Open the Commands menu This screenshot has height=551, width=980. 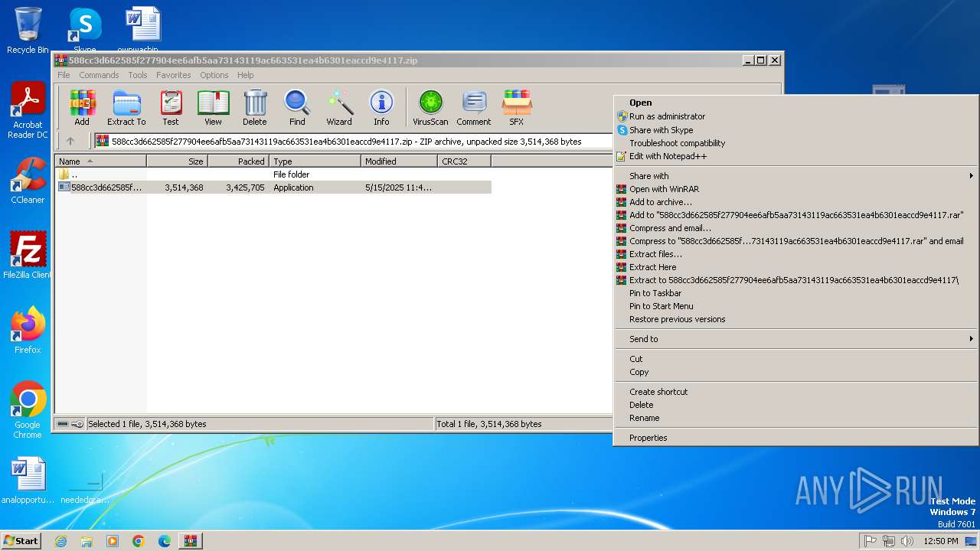coord(99,75)
